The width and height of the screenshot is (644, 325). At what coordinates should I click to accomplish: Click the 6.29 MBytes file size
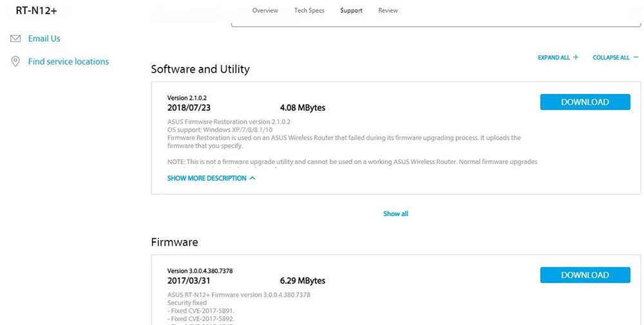[x=303, y=281]
